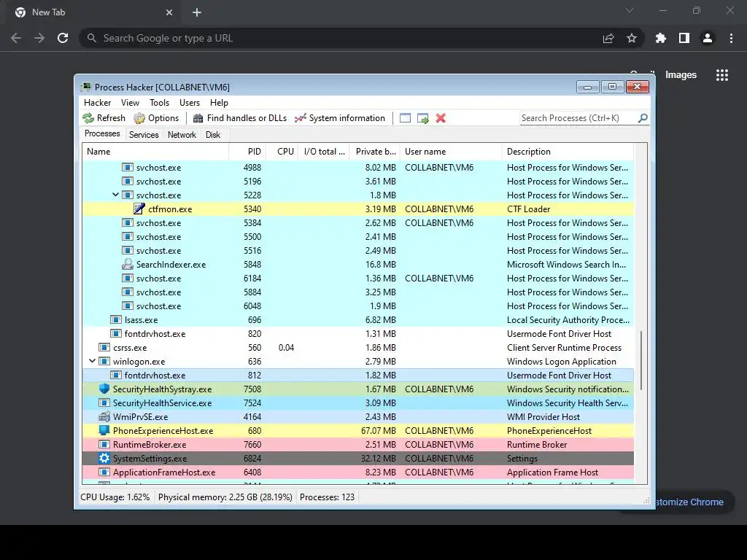Click the SystemSettings.exe gear icon
The width and height of the screenshot is (747, 560).
click(x=104, y=458)
